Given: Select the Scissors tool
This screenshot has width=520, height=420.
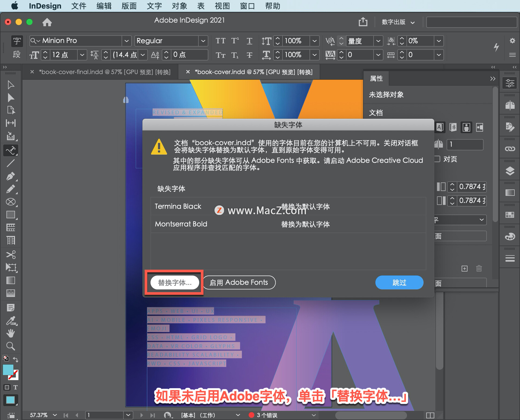Looking at the screenshot, I should [11, 255].
